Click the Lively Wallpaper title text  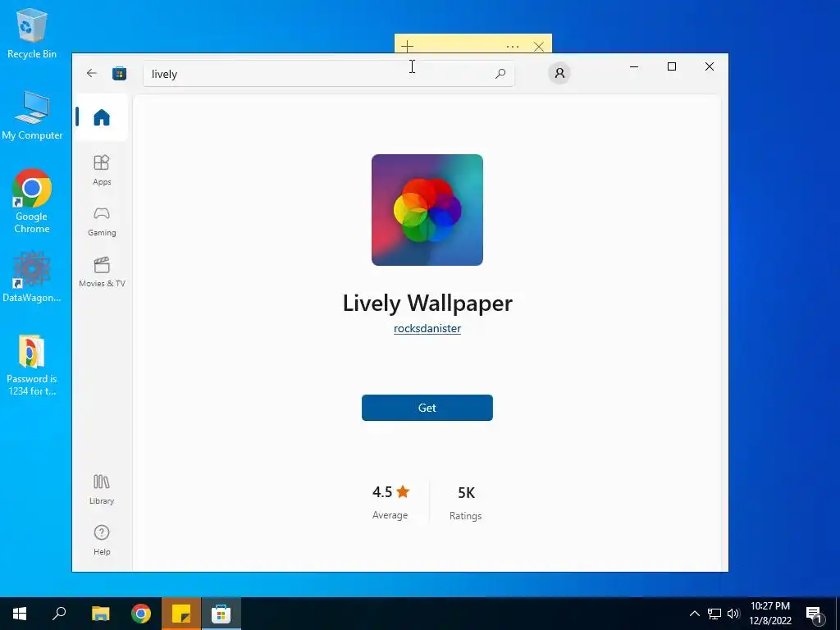click(427, 303)
